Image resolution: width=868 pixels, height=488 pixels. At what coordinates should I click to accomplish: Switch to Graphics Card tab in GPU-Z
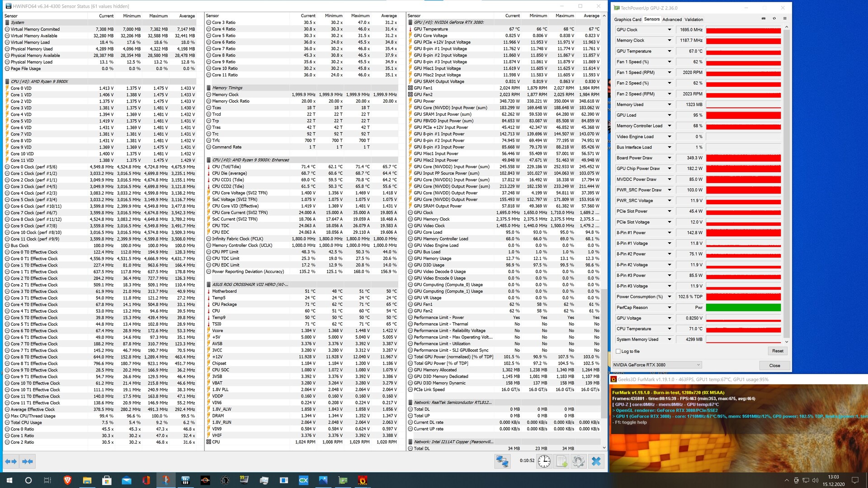(x=627, y=19)
